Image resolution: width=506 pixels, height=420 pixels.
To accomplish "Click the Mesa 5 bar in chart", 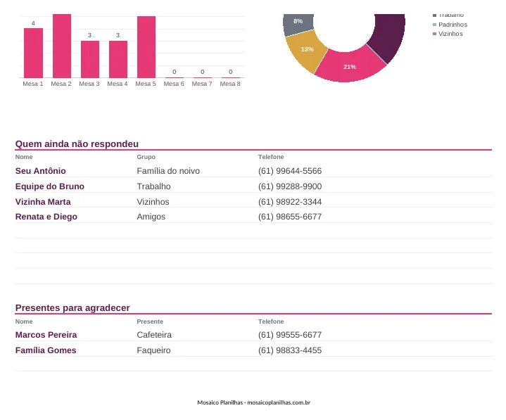I will coord(146,47).
